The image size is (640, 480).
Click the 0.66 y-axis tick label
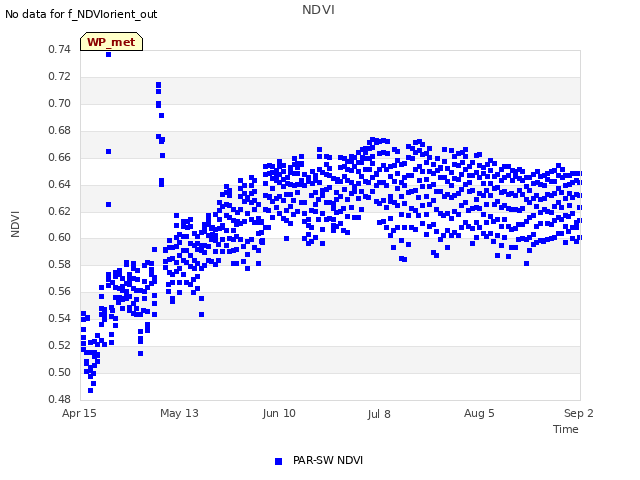point(60,157)
